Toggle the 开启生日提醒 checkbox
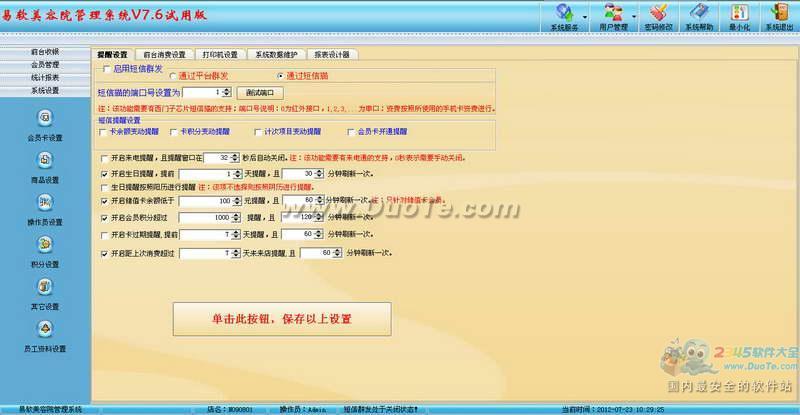Image resolution: width=800 pixels, height=415 pixels. (x=105, y=172)
